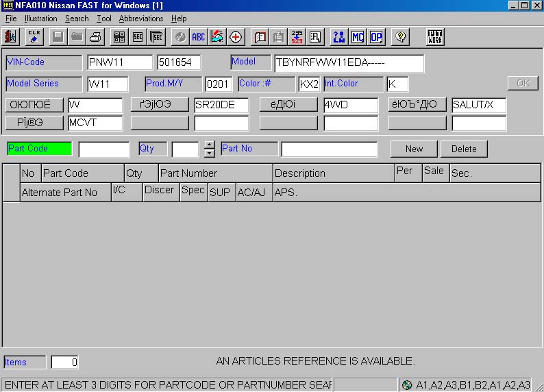Click the printer icon
544x392 pixels.
click(95, 37)
